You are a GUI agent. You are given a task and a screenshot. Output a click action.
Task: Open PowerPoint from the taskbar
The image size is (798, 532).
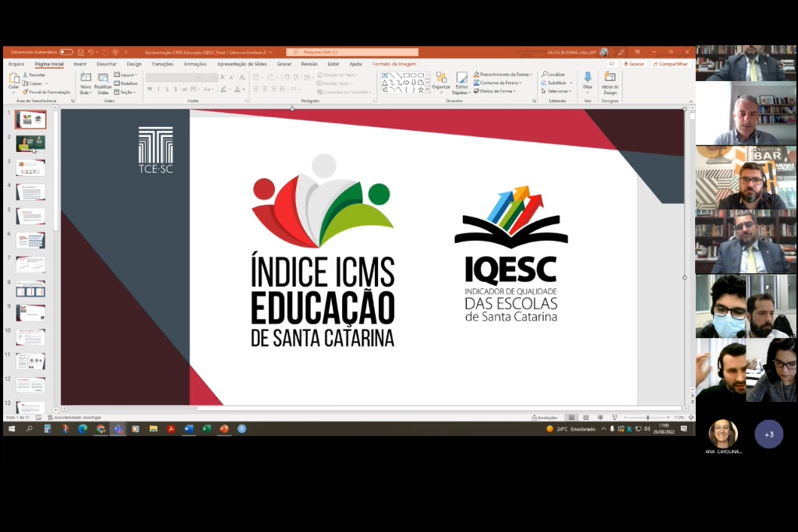tap(224, 428)
